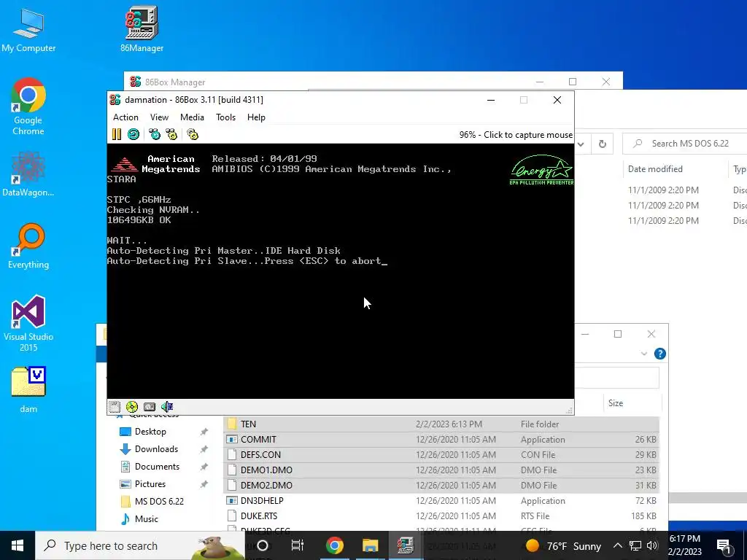Show hidden tray icons with the chevron
Screen dimensions: 747x560
click(617, 545)
